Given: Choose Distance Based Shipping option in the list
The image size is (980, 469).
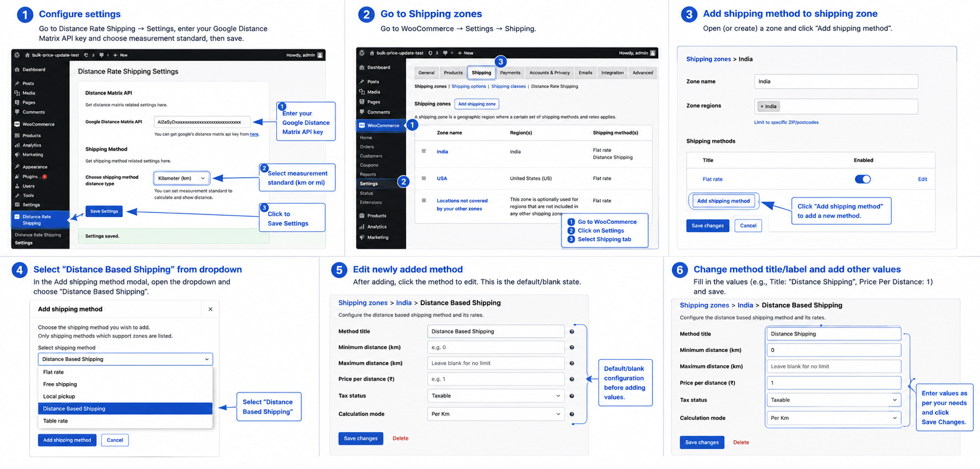Looking at the screenshot, I should click(x=125, y=409).
